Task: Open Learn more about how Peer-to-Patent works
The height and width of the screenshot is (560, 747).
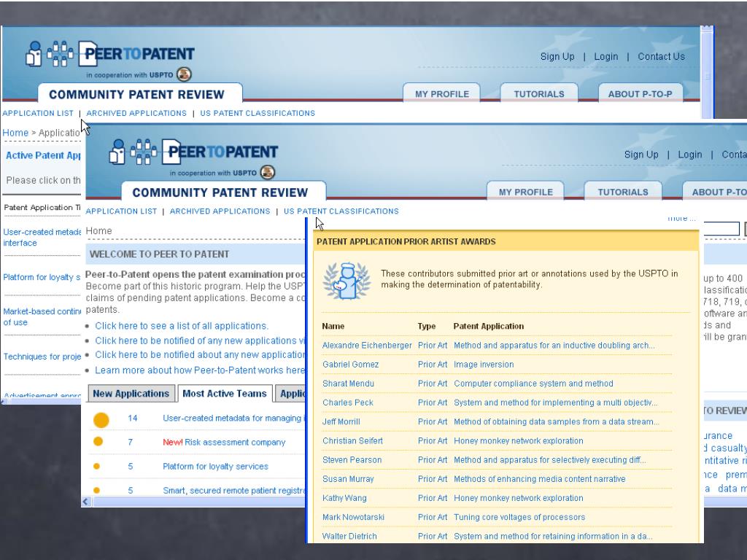Action: point(200,370)
